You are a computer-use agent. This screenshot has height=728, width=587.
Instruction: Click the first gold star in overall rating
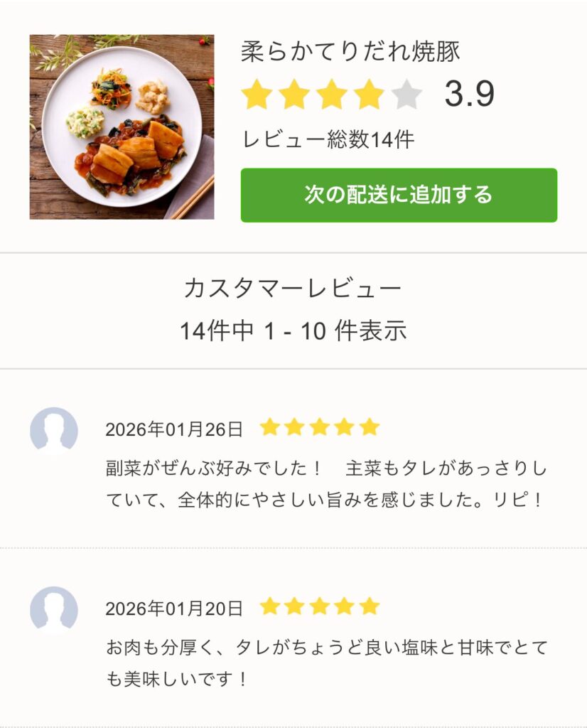click(257, 95)
